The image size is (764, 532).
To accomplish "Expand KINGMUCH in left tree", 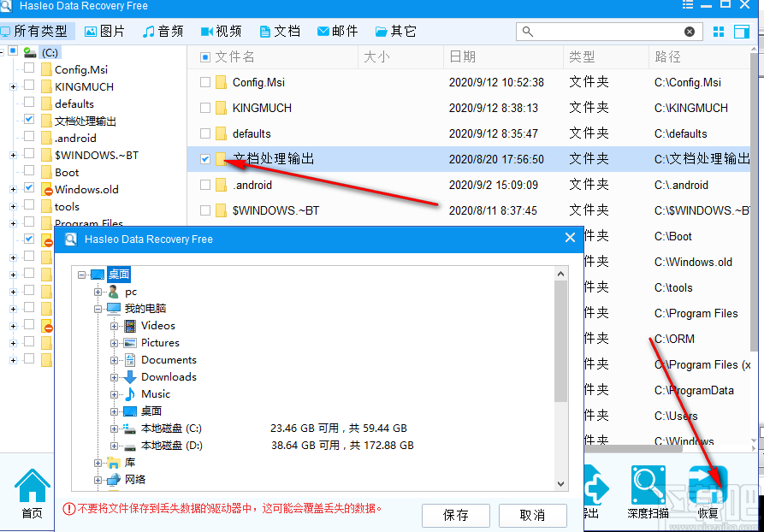I will [13, 86].
